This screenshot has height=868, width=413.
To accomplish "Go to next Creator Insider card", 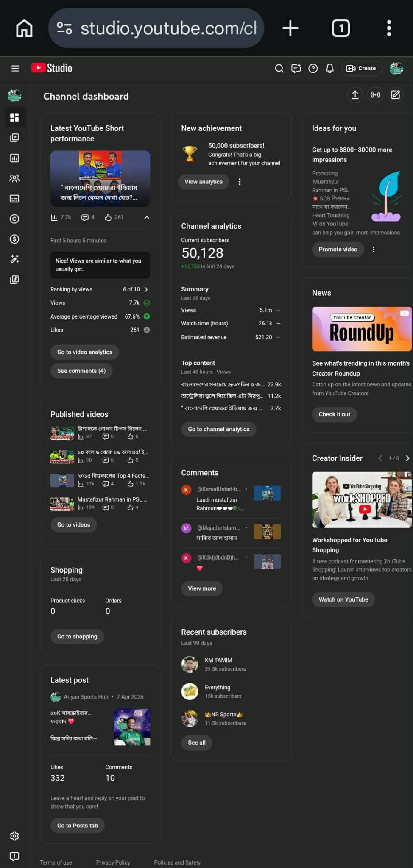I will coord(407,458).
